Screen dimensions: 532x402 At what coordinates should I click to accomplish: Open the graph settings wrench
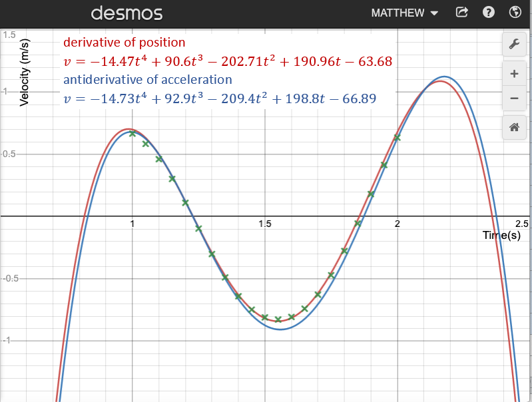click(515, 44)
